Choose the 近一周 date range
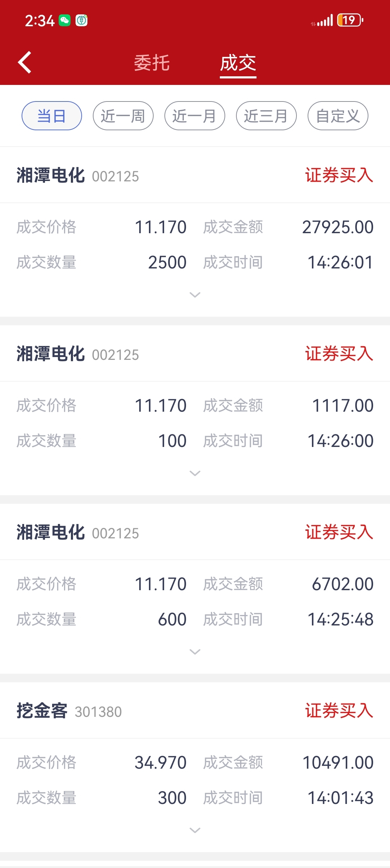The width and height of the screenshot is (390, 868). (123, 116)
